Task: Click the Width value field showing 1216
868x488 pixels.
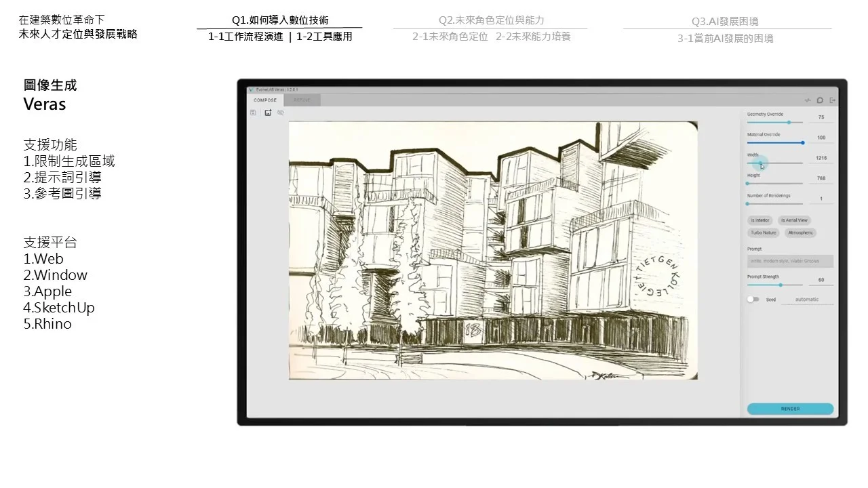Action: point(821,158)
